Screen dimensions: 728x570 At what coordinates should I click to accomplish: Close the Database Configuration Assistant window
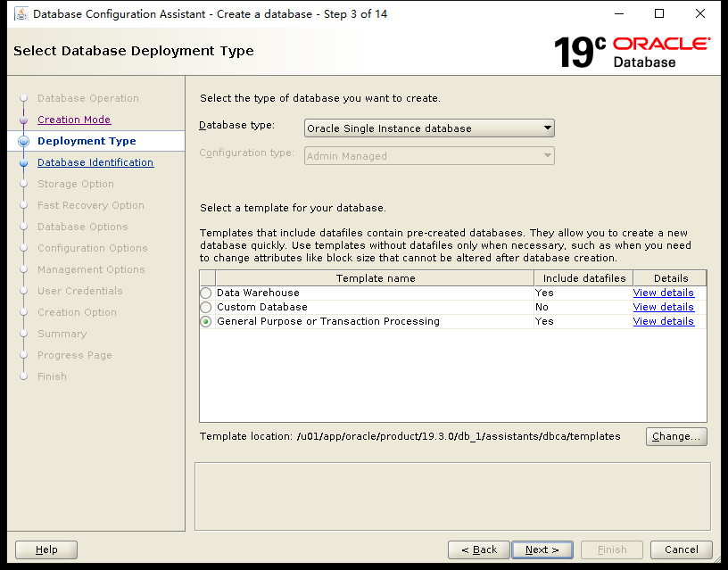coord(700,13)
